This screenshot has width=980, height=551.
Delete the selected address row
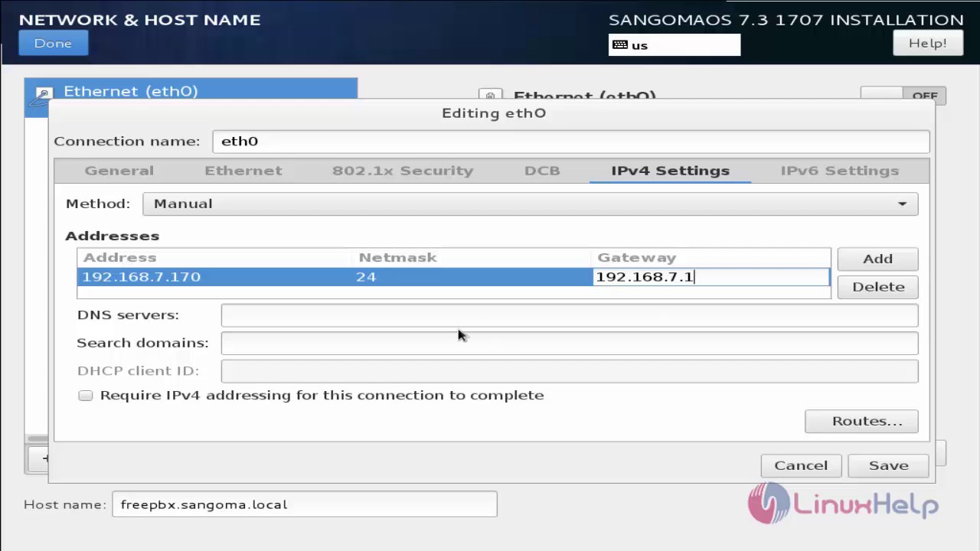click(877, 287)
